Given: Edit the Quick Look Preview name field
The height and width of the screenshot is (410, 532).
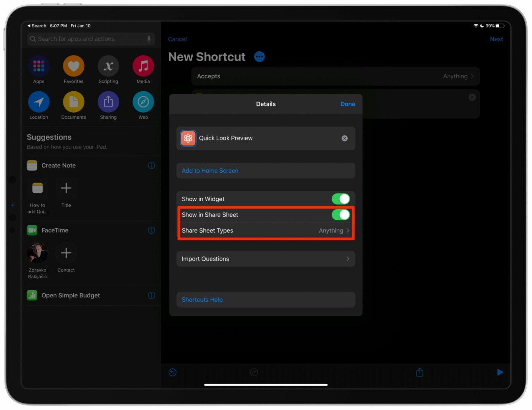Looking at the screenshot, I should (266, 138).
